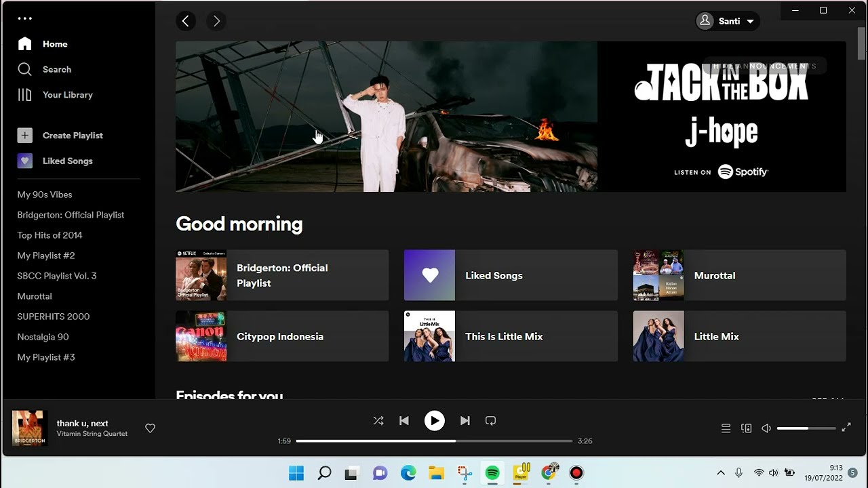868x488 pixels.
Task: Skip to next track
Action: coord(465,421)
